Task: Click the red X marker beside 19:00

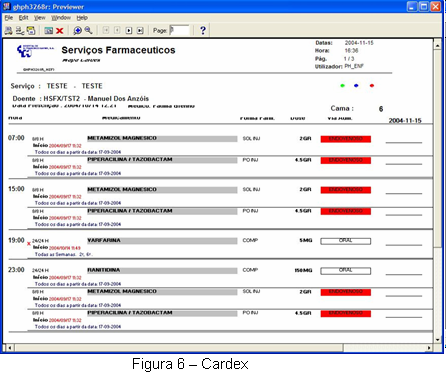Action: [x=29, y=244]
